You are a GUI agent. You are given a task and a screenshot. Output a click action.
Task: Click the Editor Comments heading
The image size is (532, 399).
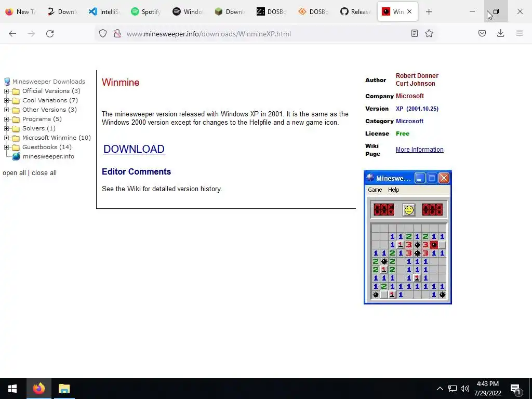point(137,171)
